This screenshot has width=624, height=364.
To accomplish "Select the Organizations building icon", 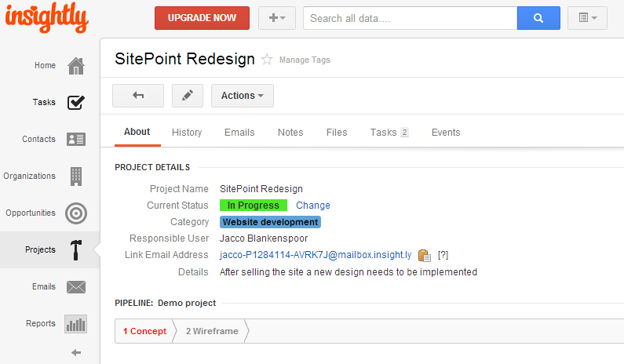I will 76,177.
